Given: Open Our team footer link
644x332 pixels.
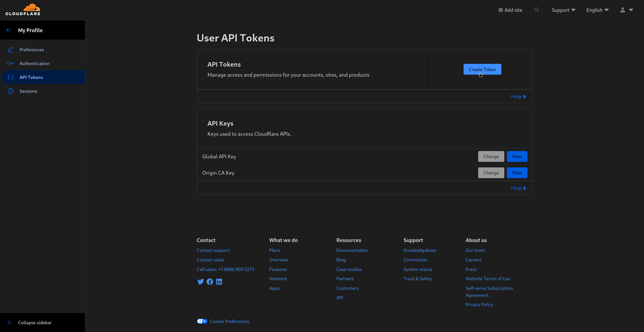Looking at the screenshot, I should tap(475, 250).
